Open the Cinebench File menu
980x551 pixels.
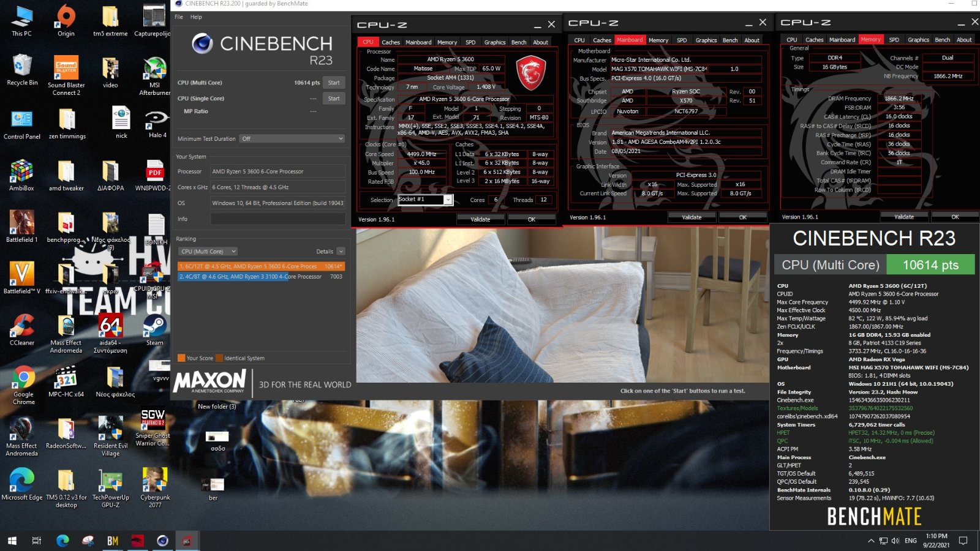coord(179,17)
